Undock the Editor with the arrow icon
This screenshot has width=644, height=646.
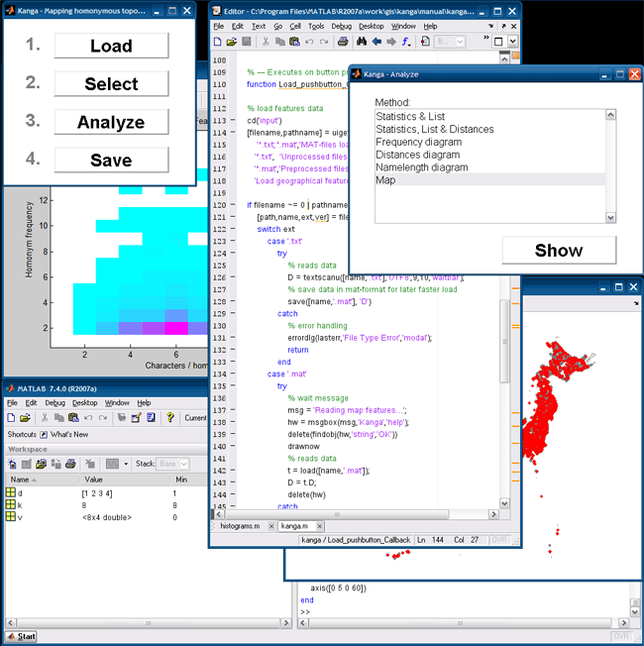503,26
